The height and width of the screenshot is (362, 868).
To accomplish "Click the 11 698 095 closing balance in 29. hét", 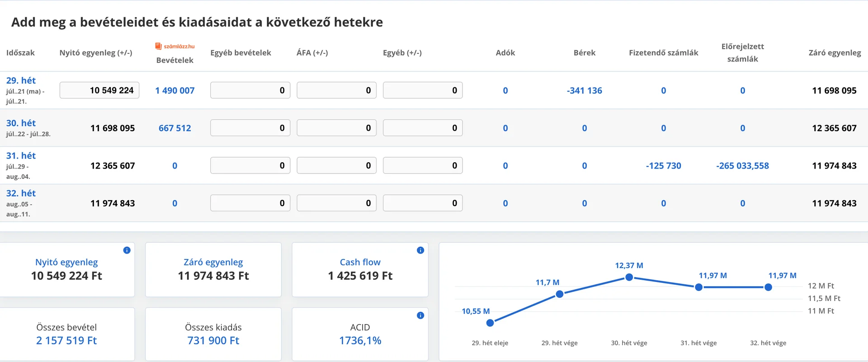I will click(x=834, y=90).
